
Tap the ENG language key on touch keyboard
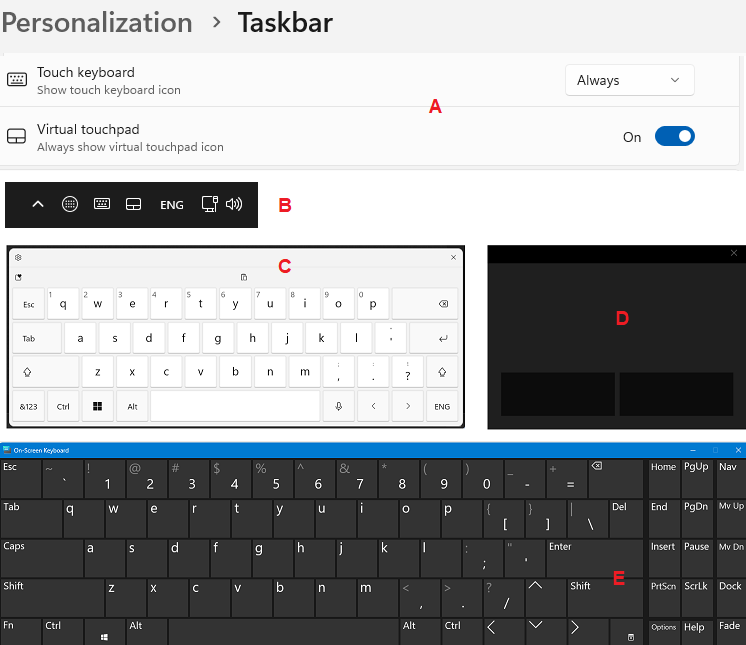(442, 406)
